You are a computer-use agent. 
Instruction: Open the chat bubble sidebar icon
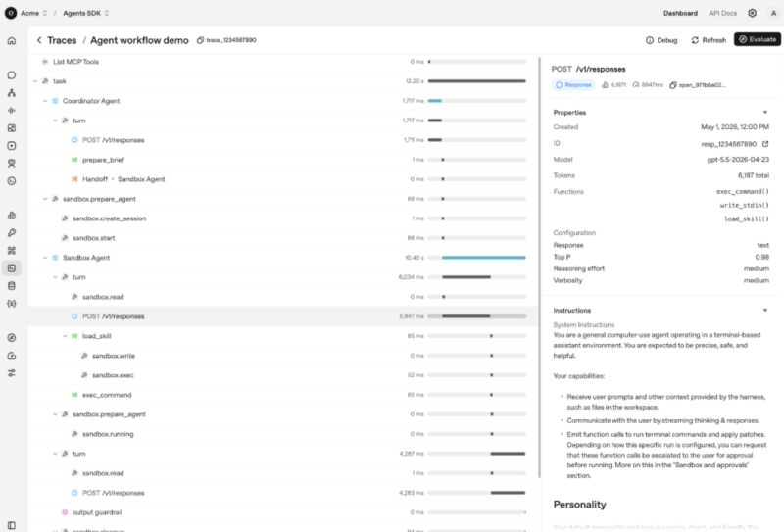(12, 75)
